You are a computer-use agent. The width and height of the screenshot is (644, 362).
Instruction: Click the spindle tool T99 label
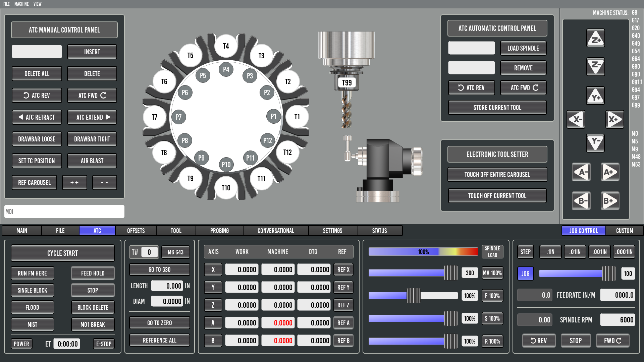[347, 83]
